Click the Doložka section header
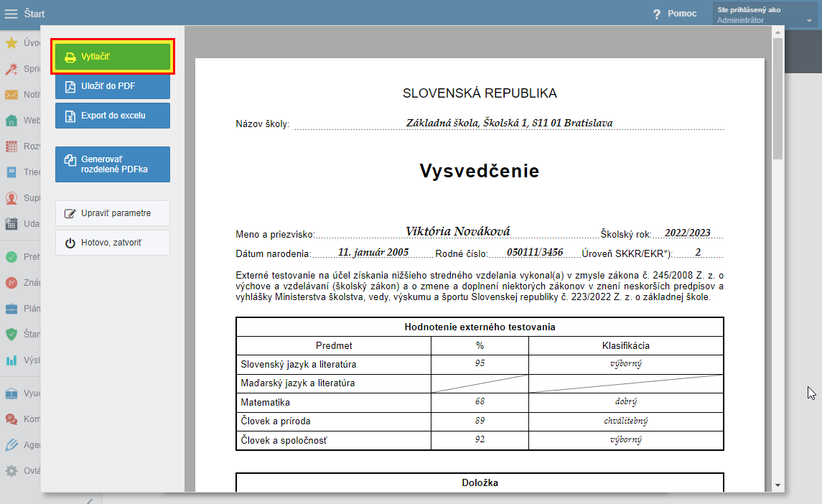The height and width of the screenshot is (504, 822). click(480, 483)
